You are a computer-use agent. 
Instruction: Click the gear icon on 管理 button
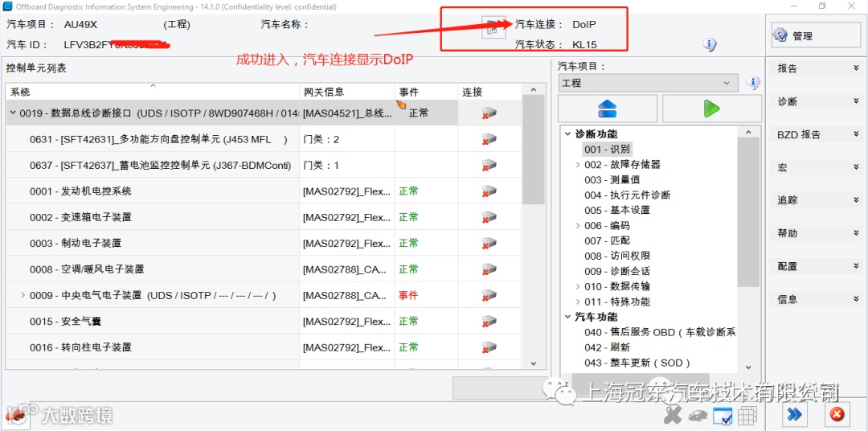coord(780,35)
